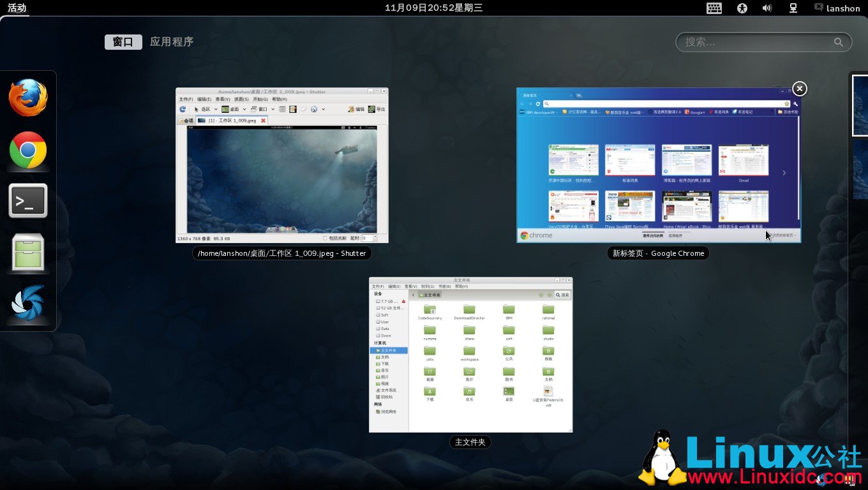Close the Google Chrome window preview
The width and height of the screenshot is (868, 490).
pos(799,89)
